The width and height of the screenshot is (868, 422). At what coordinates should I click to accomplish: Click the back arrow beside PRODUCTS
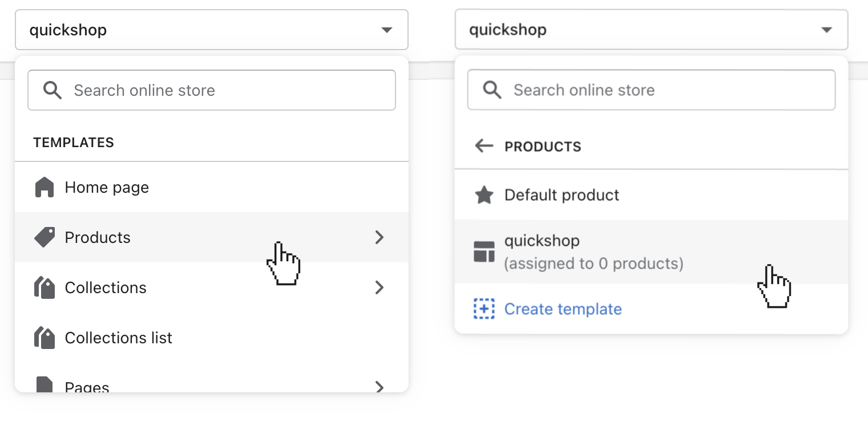point(484,145)
